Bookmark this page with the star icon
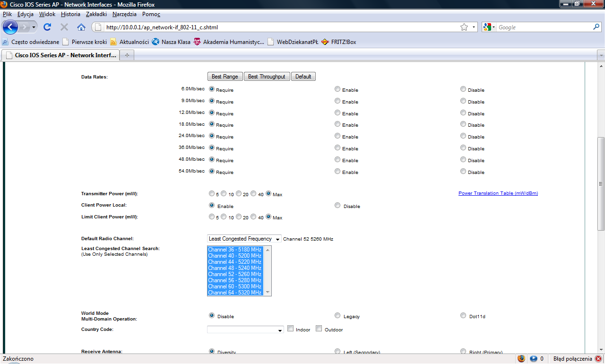605x364 pixels. (464, 27)
